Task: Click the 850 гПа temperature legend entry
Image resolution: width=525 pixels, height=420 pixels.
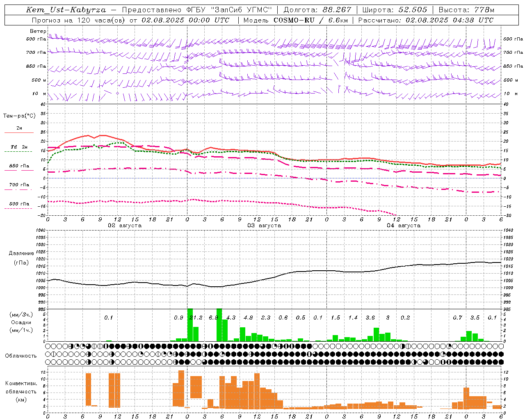Action: coord(19,166)
